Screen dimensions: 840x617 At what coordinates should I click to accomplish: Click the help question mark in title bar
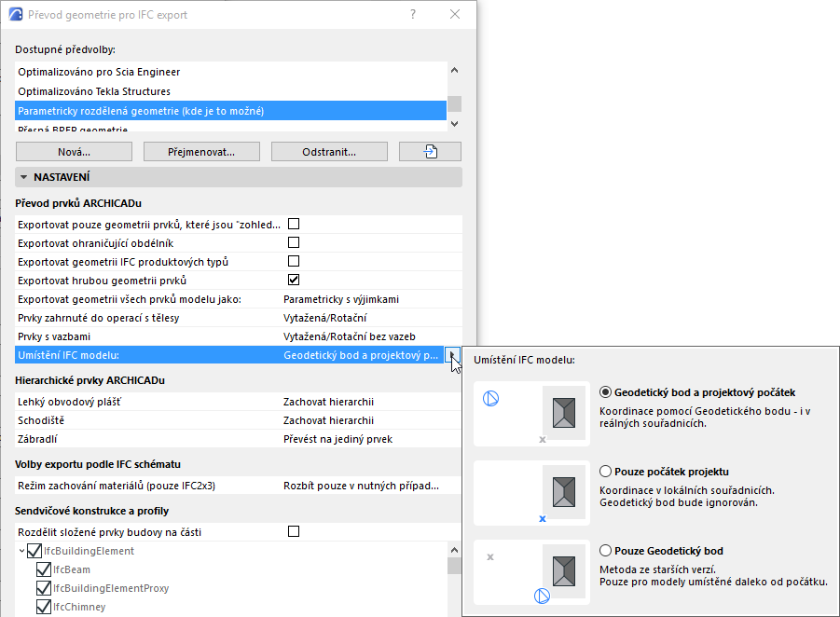[x=412, y=15]
